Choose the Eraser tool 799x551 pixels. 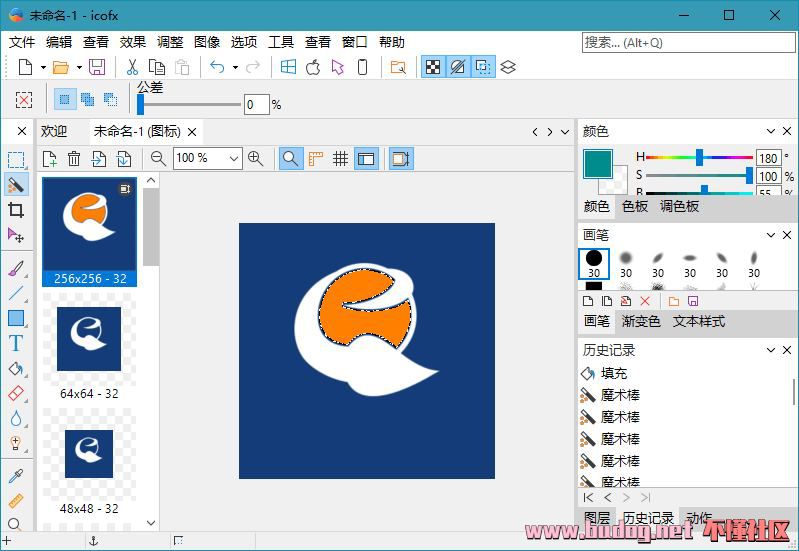16,394
